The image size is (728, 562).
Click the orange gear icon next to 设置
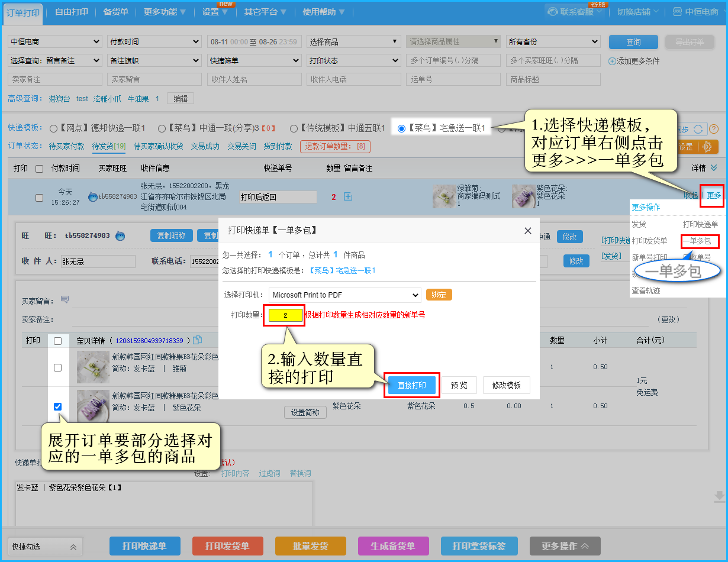[x=707, y=147]
